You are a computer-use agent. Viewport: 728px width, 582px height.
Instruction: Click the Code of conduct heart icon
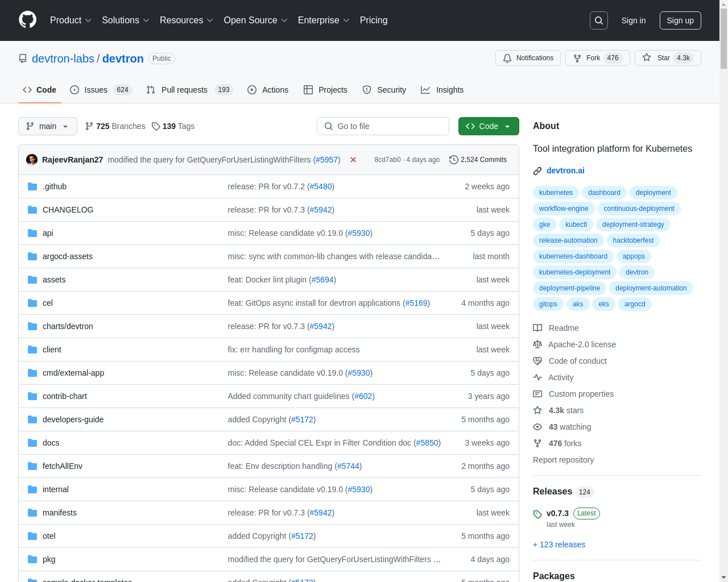tap(537, 361)
